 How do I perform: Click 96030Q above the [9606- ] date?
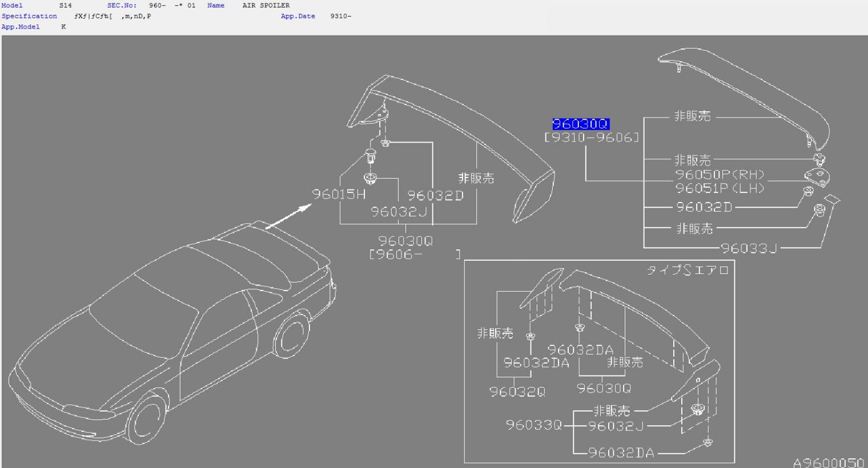[405, 241]
